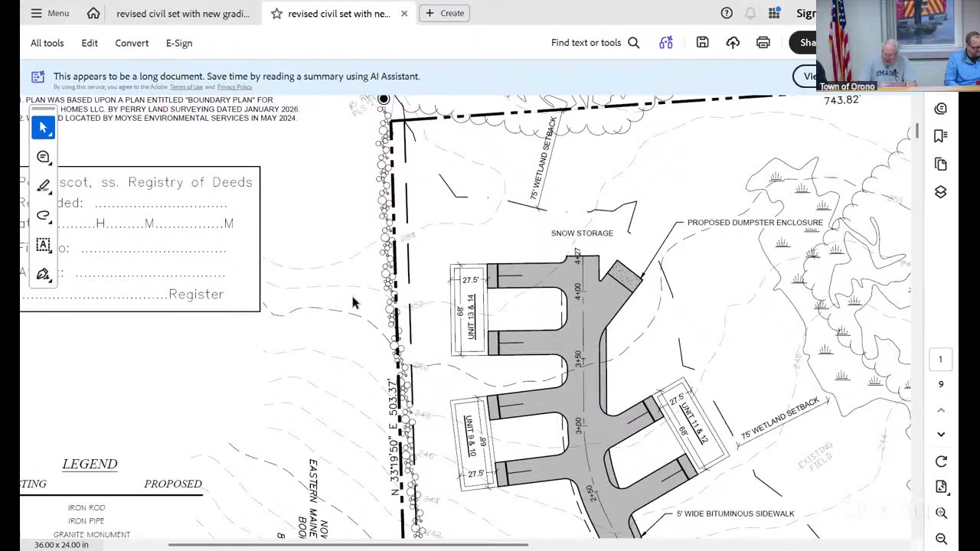Image resolution: width=980 pixels, height=551 pixels.
Task: Open the apps grid icon
Action: [x=774, y=13]
